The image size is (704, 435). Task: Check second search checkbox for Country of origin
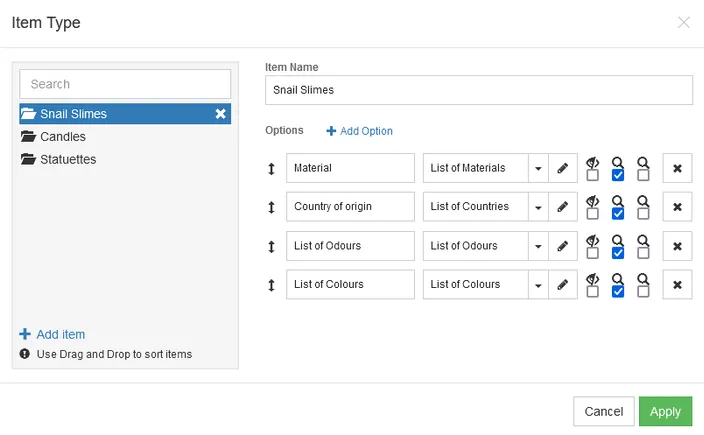(x=643, y=214)
